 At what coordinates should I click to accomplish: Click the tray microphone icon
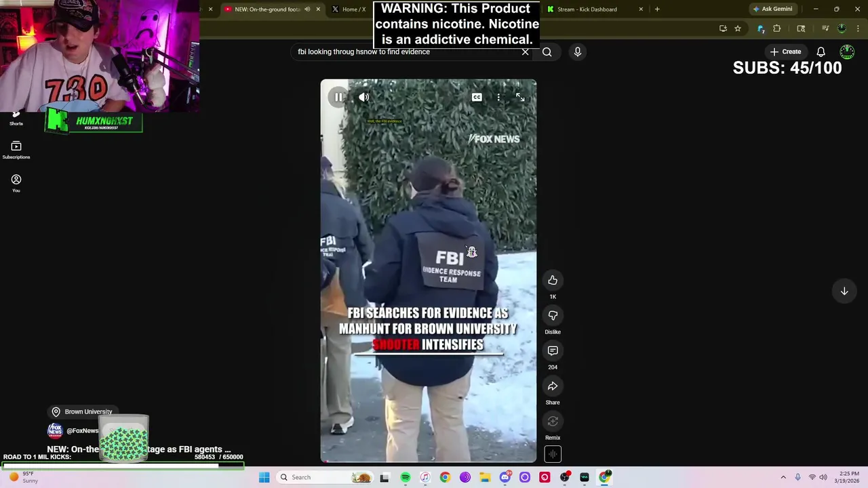pos(797,477)
